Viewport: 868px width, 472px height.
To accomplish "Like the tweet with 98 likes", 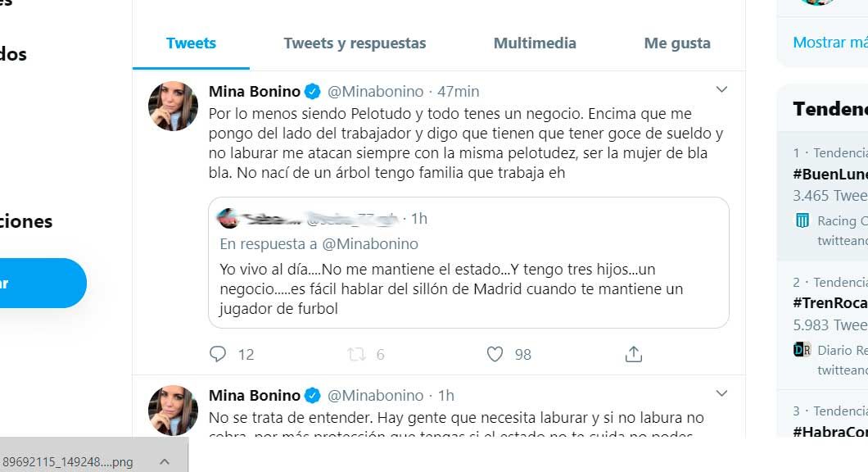I will (x=495, y=354).
